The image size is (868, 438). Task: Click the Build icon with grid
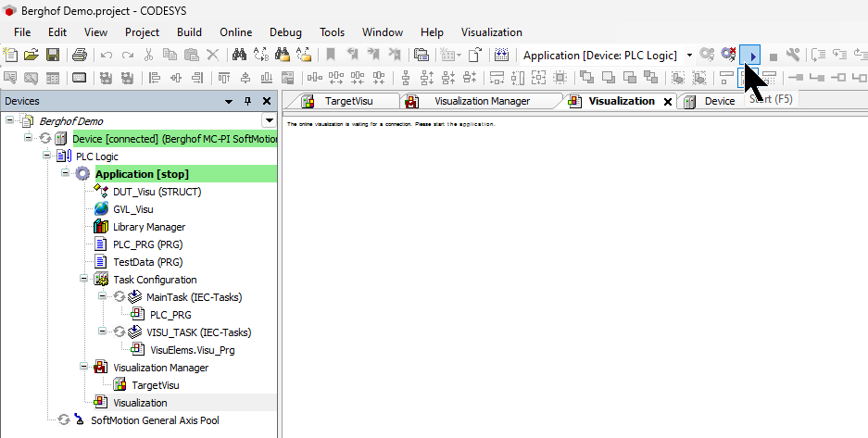tap(501, 55)
